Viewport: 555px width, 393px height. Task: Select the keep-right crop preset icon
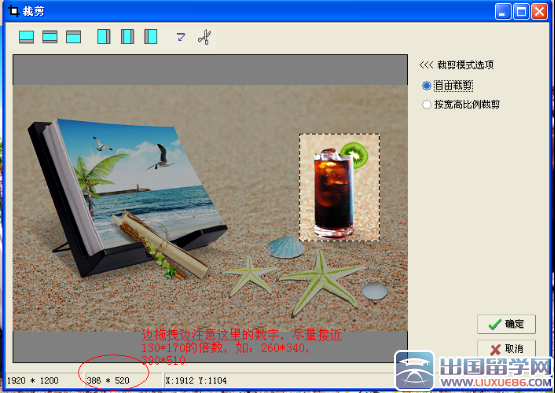(150, 37)
